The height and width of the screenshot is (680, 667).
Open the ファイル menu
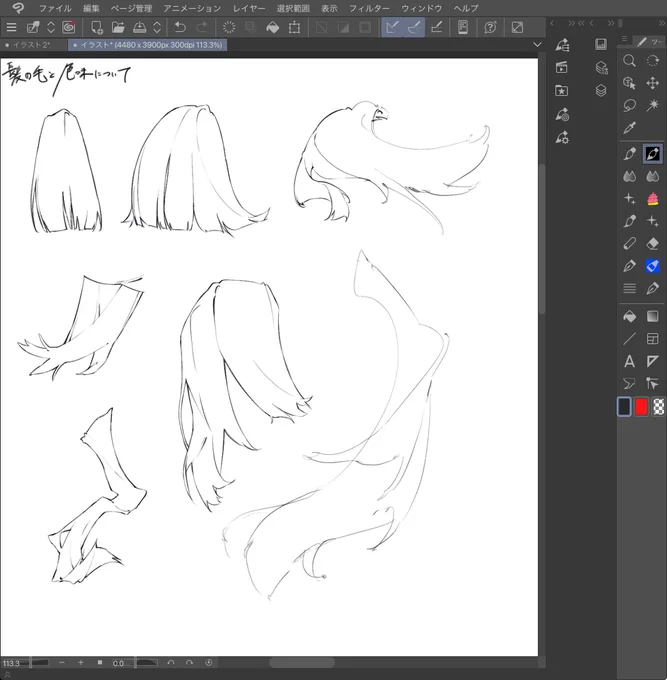[x=55, y=8]
